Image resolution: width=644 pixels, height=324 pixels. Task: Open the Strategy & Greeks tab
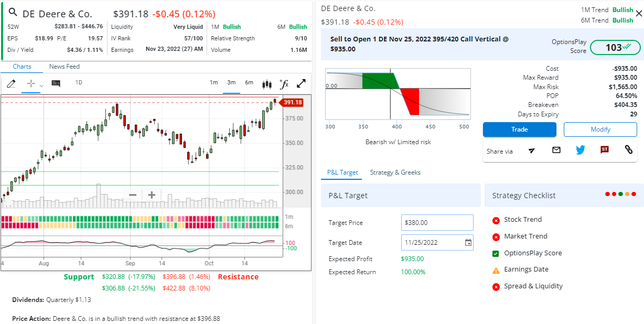click(395, 172)
